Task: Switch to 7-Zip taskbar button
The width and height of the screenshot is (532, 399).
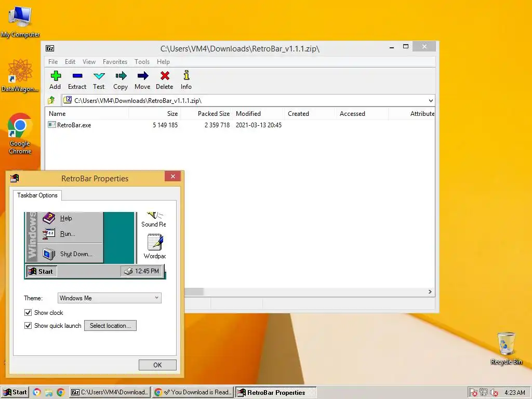Action: coord(110,392)
